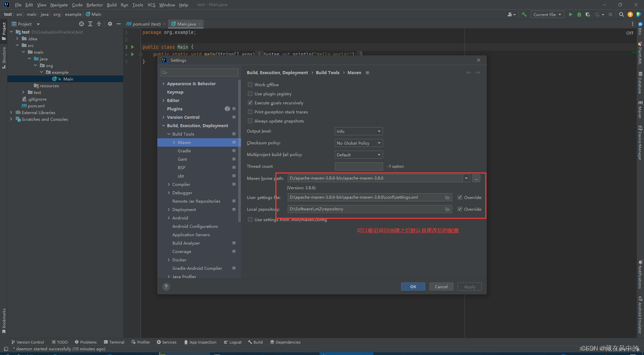Uncheck Override for Local repository

(460, 209)
